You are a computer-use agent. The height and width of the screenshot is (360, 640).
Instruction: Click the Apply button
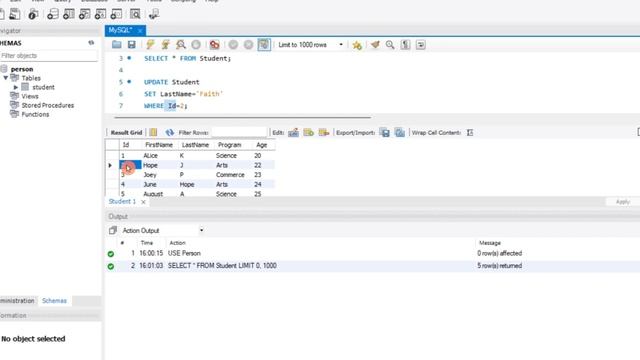(x=623, y=202)
